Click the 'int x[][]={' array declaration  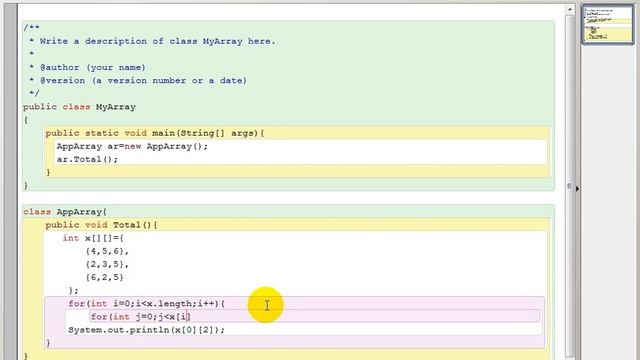click(93, 238)
